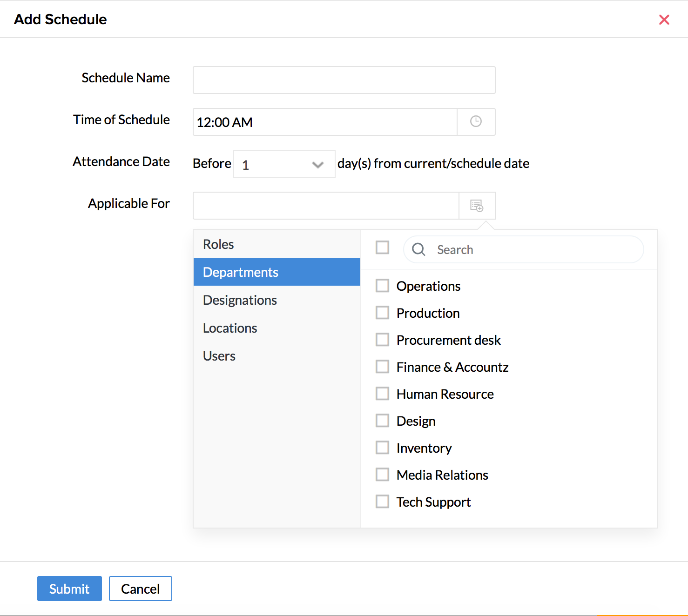
Task: Check the Operations department checkbox
Action: [x=382, y=286]
